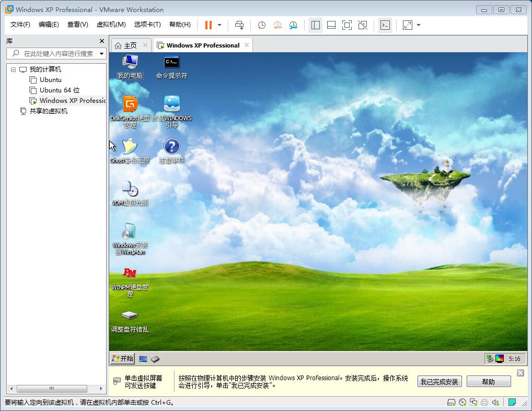
Task: Click the 帮助 button in install bar
Action: coord(489,382)
